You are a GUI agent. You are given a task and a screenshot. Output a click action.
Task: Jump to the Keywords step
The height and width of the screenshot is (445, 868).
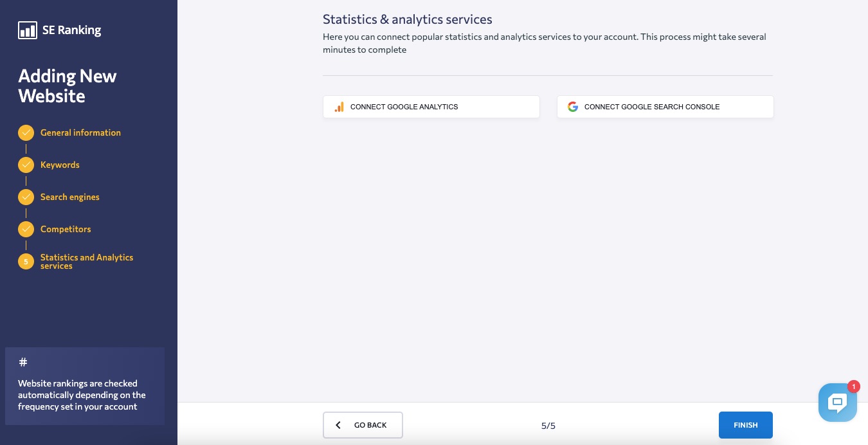60,165
